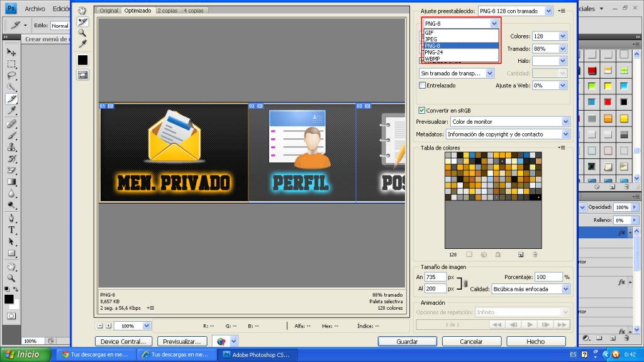The width and height of the screenshot is (644, 362).
Task: Choose GIF from the format list
Action: [461, 33]
